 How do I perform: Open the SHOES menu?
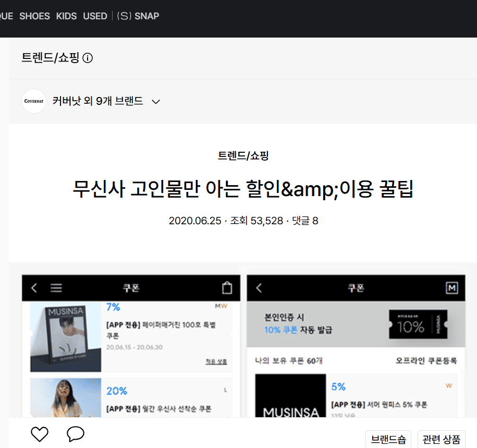coord(34,16)
